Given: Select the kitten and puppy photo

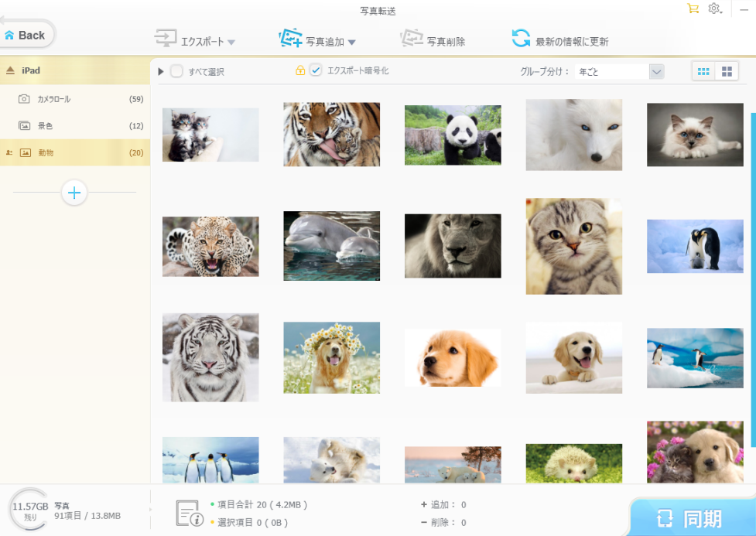Looking at the screenshot, I should tap(695, 452).
